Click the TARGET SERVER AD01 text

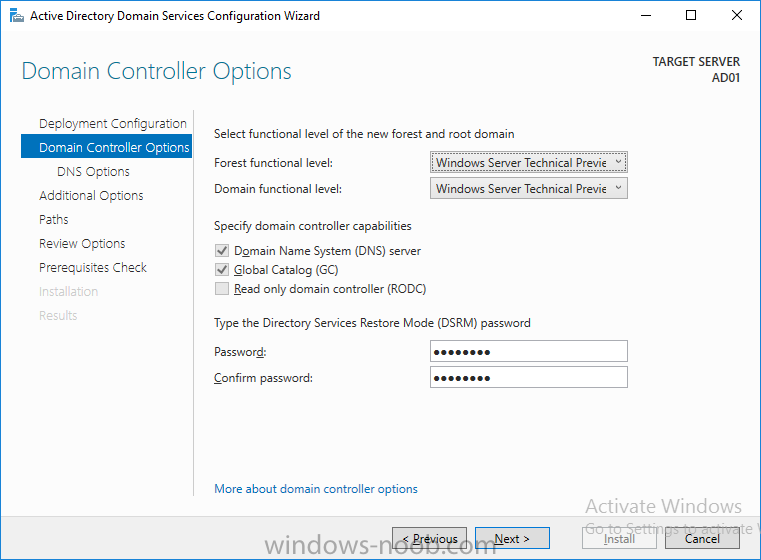696,69
